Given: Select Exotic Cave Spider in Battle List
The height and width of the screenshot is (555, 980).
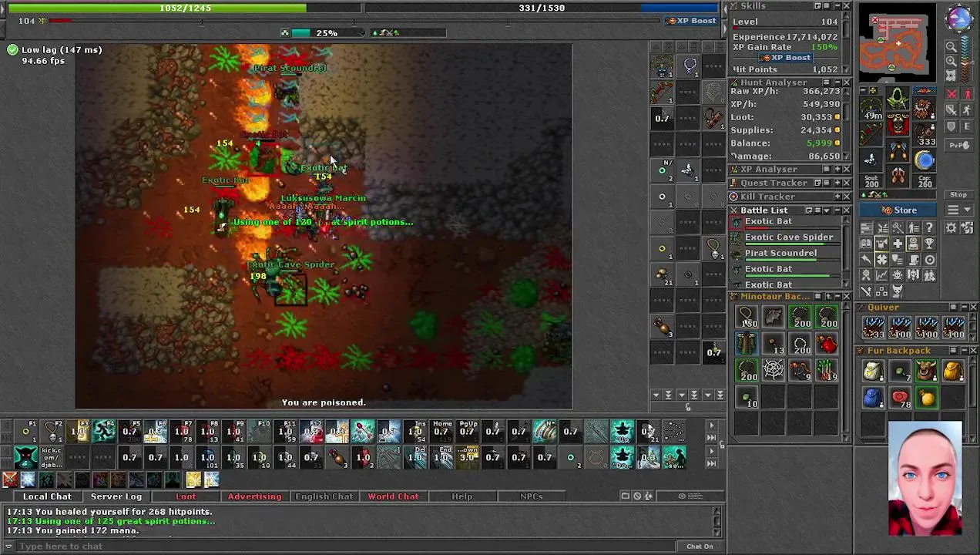Looking at the screenshot, I should (784, 240).
